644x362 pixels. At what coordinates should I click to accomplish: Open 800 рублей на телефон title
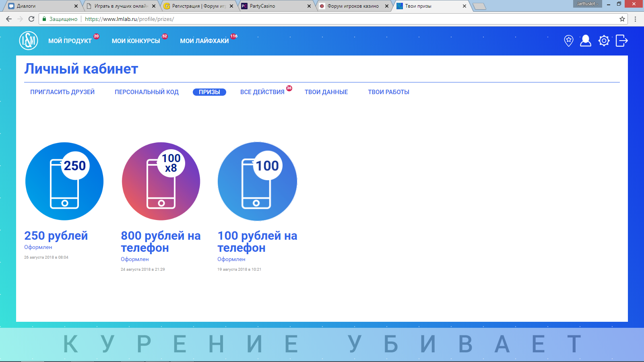point(161,242)
